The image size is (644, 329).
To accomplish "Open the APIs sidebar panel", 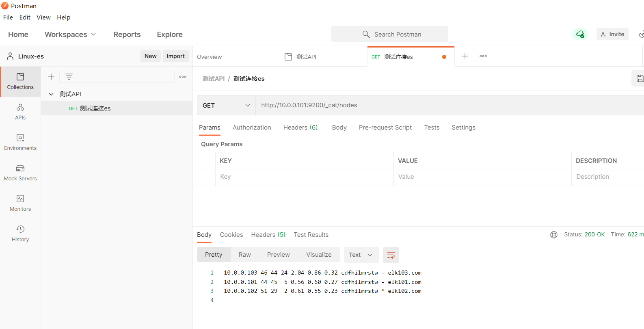I will pyautogui.click(x=20, y=112).
